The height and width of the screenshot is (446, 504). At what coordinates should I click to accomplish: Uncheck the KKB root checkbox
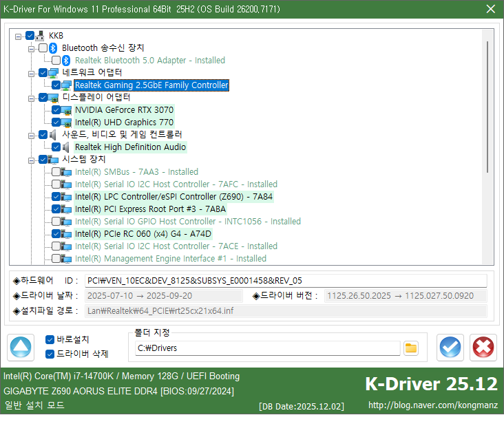[30, 35]
